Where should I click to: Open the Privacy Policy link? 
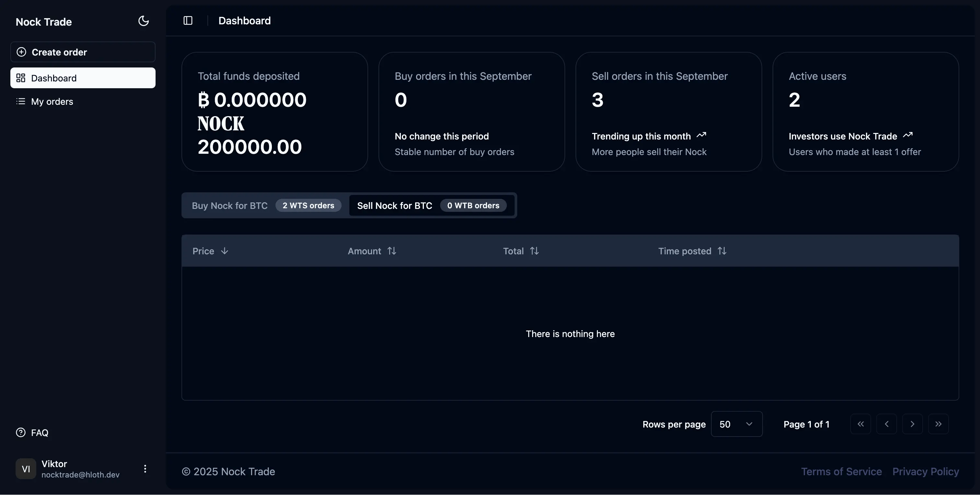pyautogui.click(x=926, y=471)
